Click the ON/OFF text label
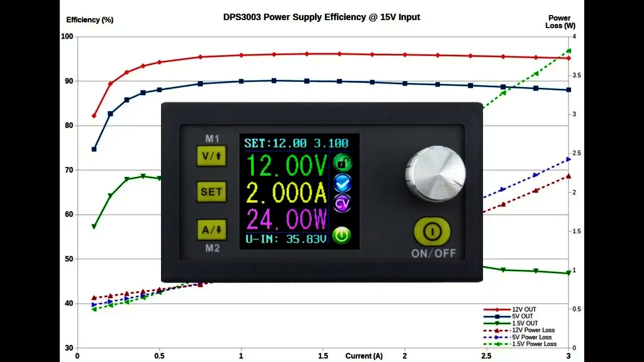This screenshot has width=644, height=362. [434, 253]
